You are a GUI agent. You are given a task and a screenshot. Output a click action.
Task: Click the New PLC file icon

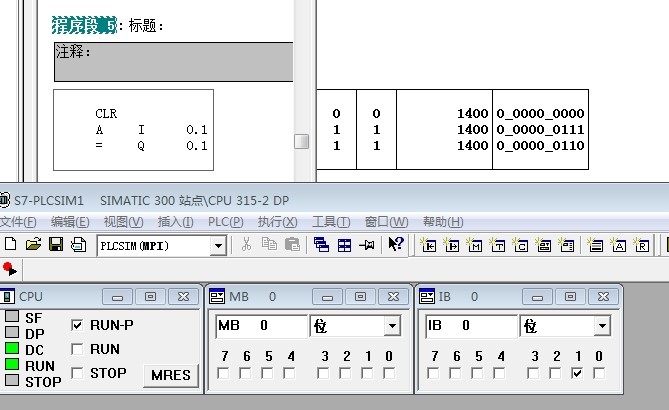coord(10,244)
